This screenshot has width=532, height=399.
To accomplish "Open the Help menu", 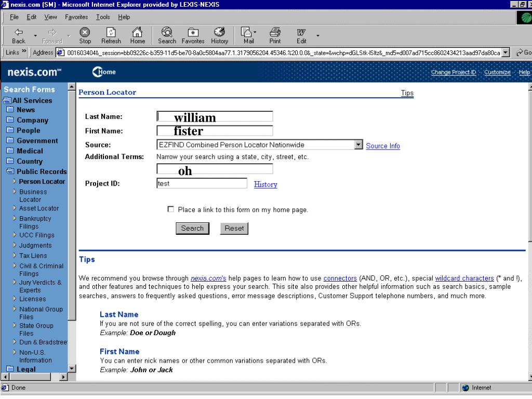I will coord(124,17).
